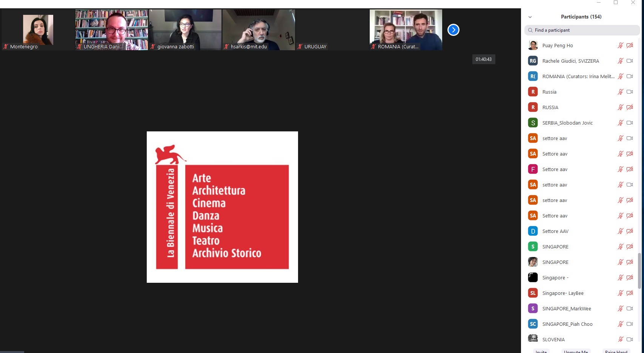
Task: Click camera-off icon for 'Singapore -' row
Action: click(x=630, y=277)
